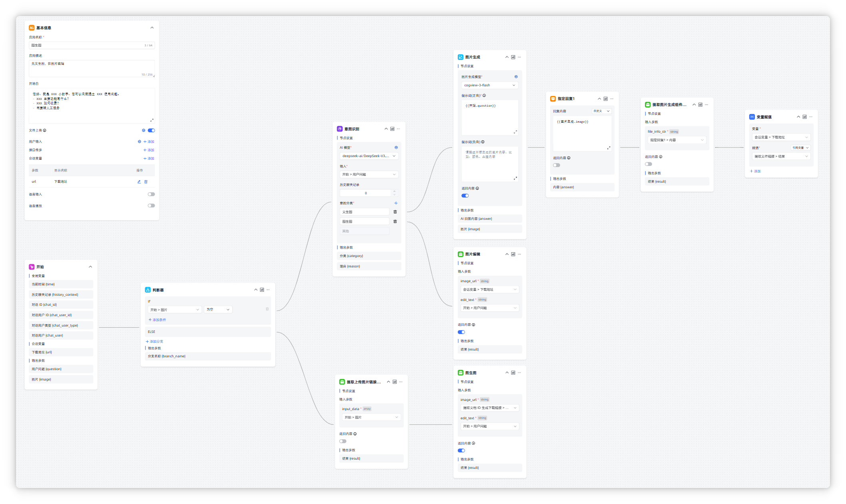Image resolution: width=846 pixels, height=504 pixels.
Task: Open AI 模型 parameter settings icon
Action: pyautogui.click(x=396, y=147)
